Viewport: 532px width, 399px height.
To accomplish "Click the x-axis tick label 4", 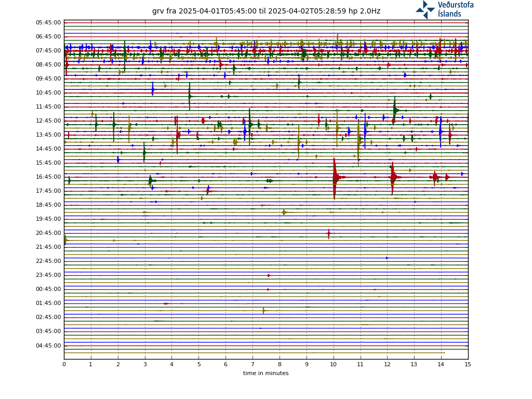I will (x=171, y=364).
